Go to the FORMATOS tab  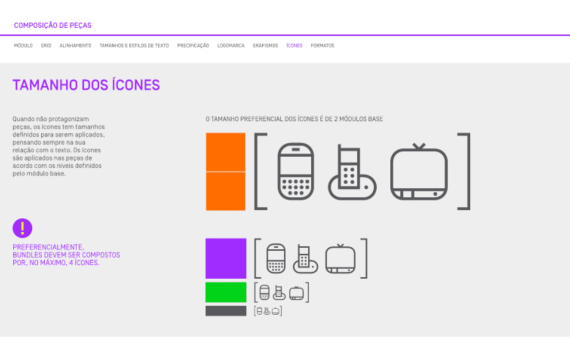(x=322, y=45)
